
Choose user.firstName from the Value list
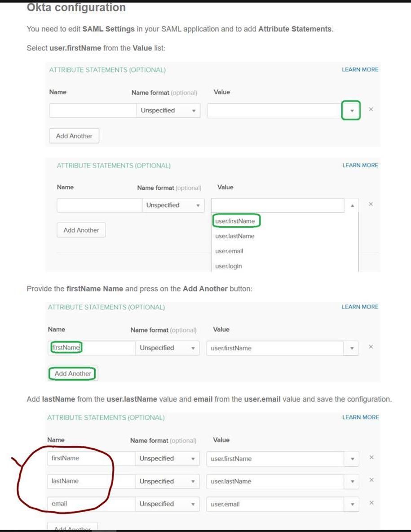[x=235, y=221]
